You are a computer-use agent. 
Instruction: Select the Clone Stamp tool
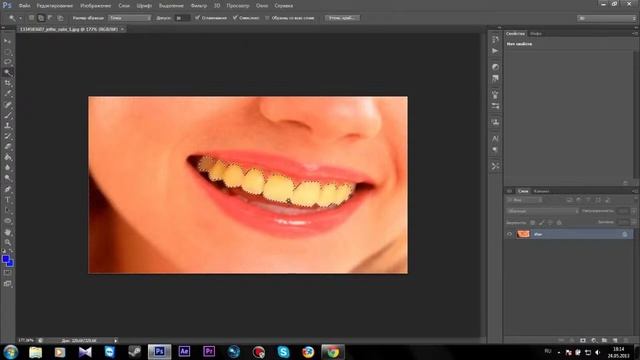point(7,126)
